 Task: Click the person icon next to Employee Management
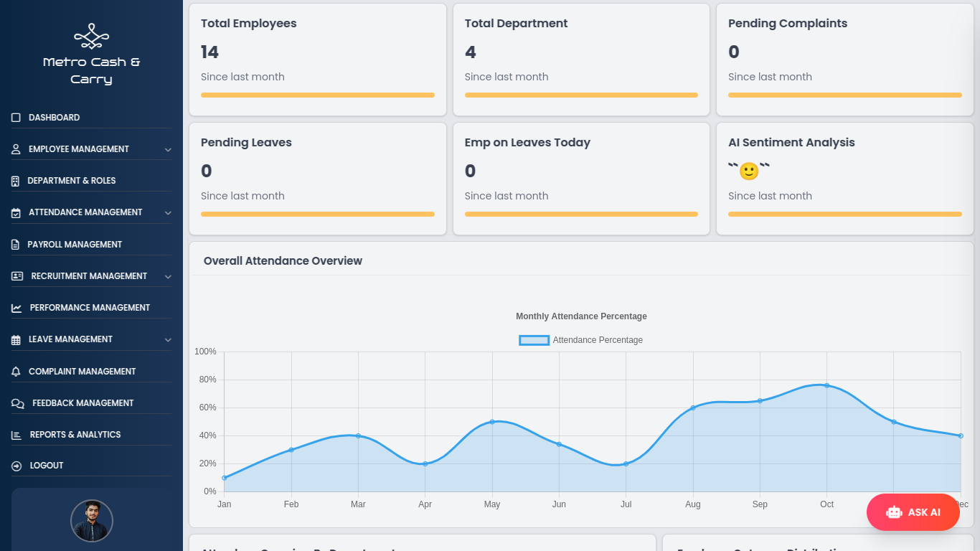pyautogui.click(x=15, y=149)
